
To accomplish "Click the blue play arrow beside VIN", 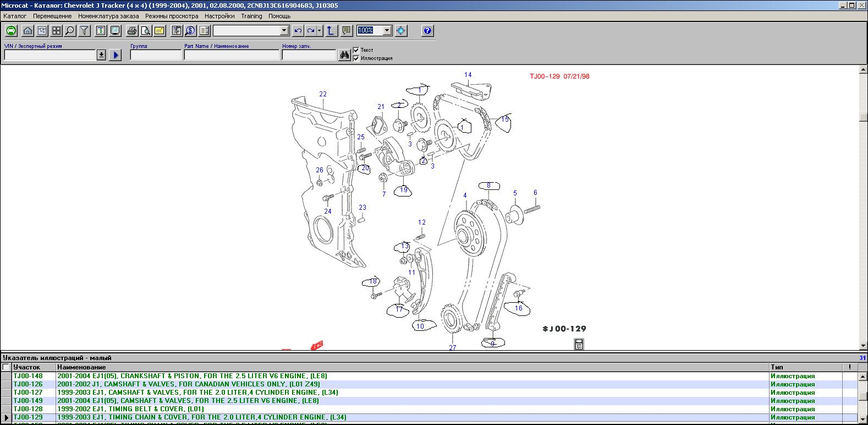I will [115, 55].
